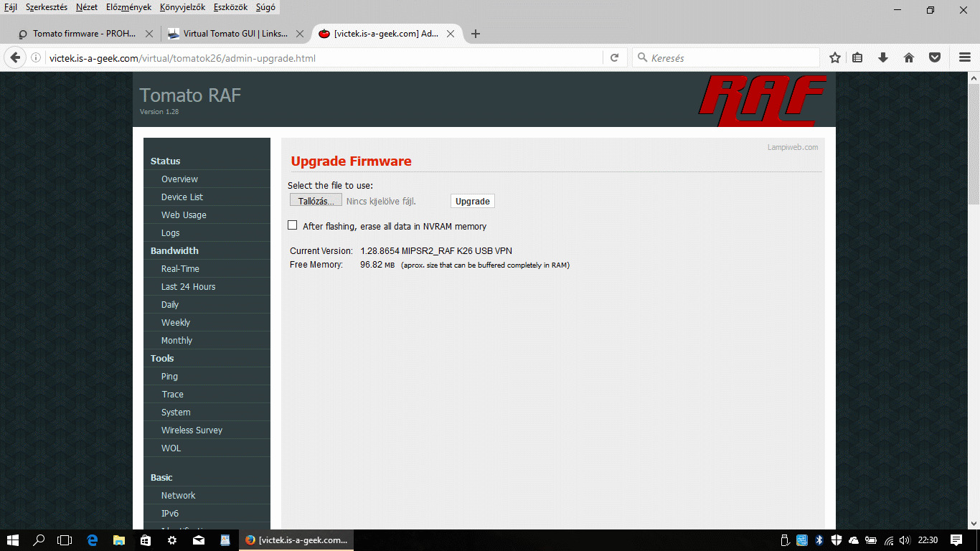Open File Explorer from the taskbar
The width and height of the screenshot is (980, 551).
click(119, 540)
